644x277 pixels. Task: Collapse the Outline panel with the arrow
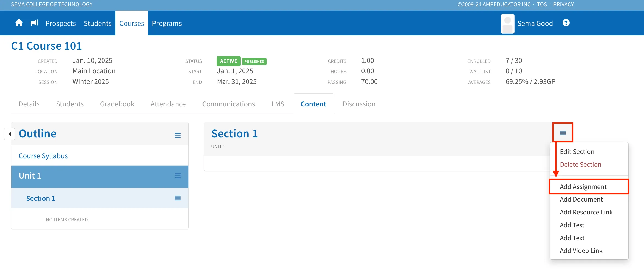tap(10, 134)
